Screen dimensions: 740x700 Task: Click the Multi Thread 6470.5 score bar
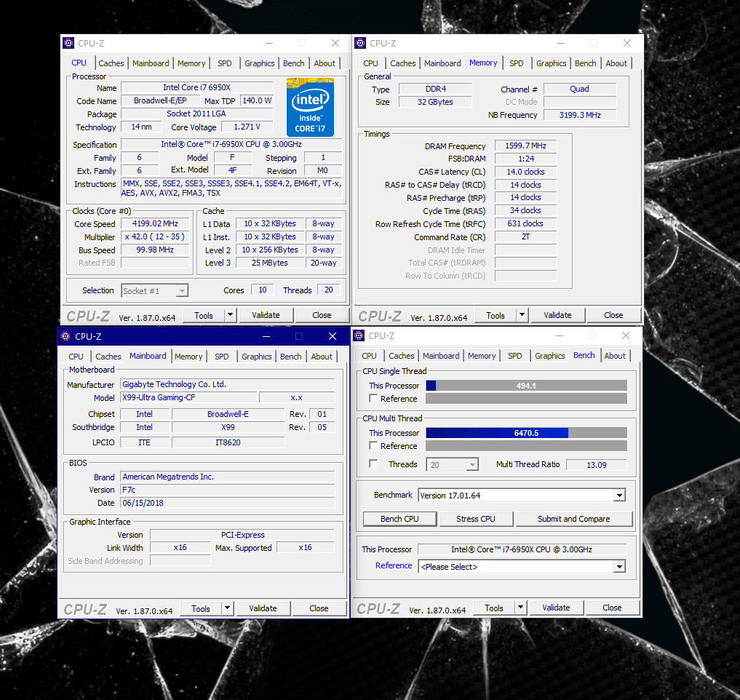[526, 433]
